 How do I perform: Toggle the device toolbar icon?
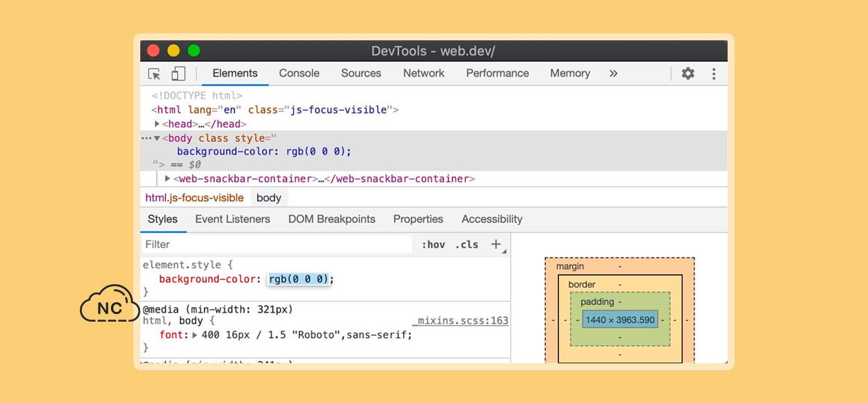(178, 74)
